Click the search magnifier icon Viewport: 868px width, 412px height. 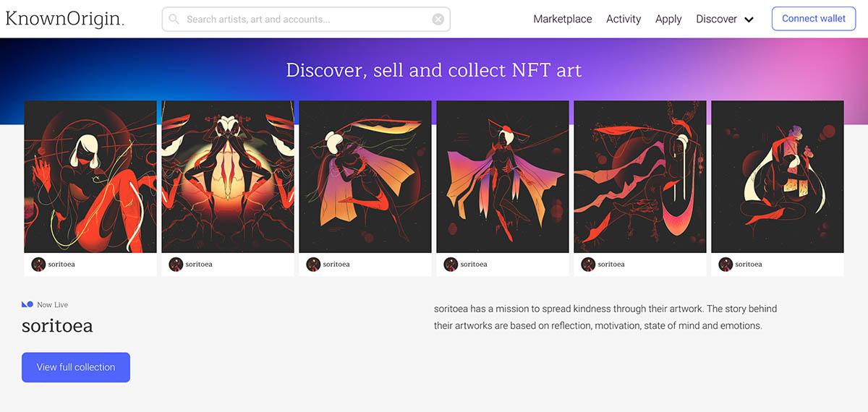[x=174, y=20]
